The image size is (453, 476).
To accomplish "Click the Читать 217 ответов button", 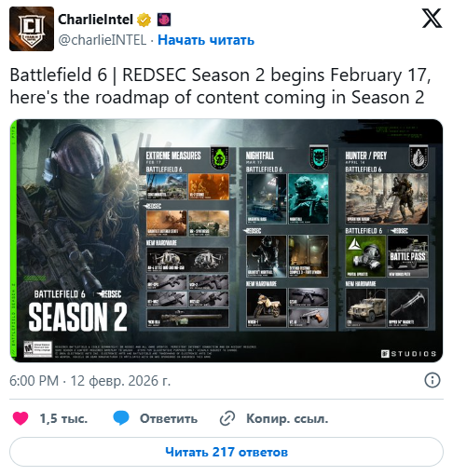I will pyautogui.click(x=226, y=452).
